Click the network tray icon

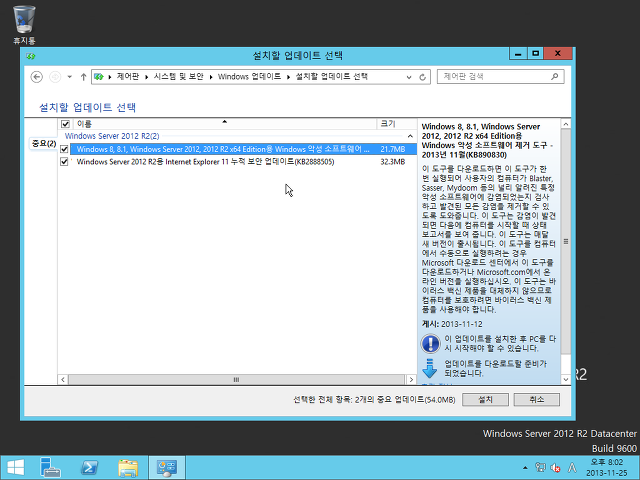[x=540, y=467]
